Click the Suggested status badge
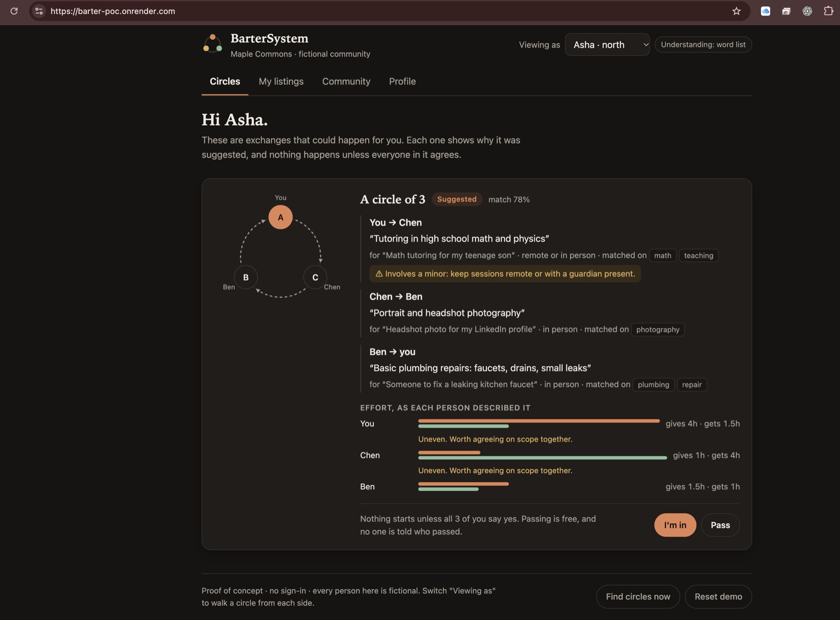 coord(456,199)
